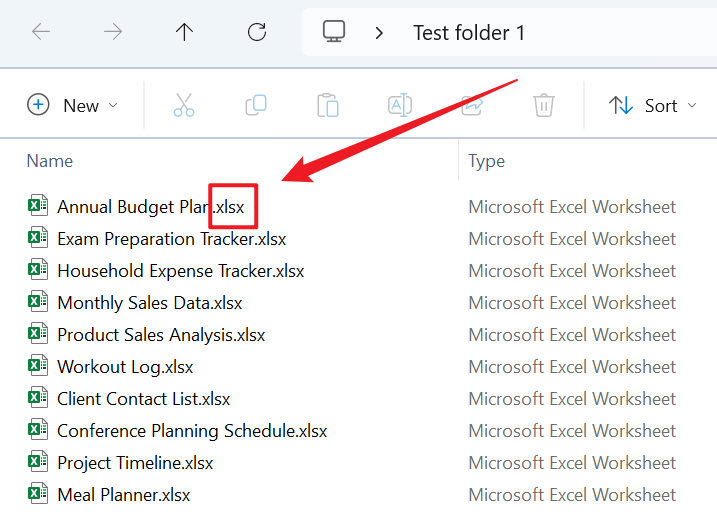Sort files by Name column header
The image size is (717, 527).
pos(50,161)
